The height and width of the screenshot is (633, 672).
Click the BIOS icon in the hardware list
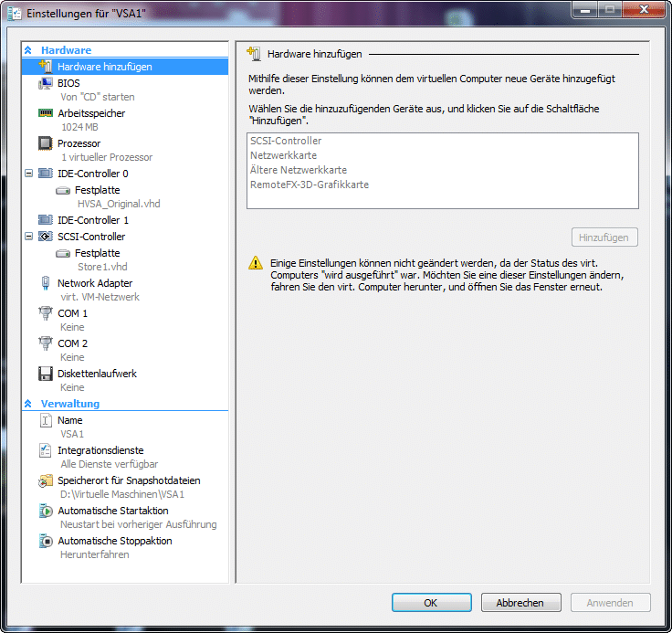click(x=46, y=83)
